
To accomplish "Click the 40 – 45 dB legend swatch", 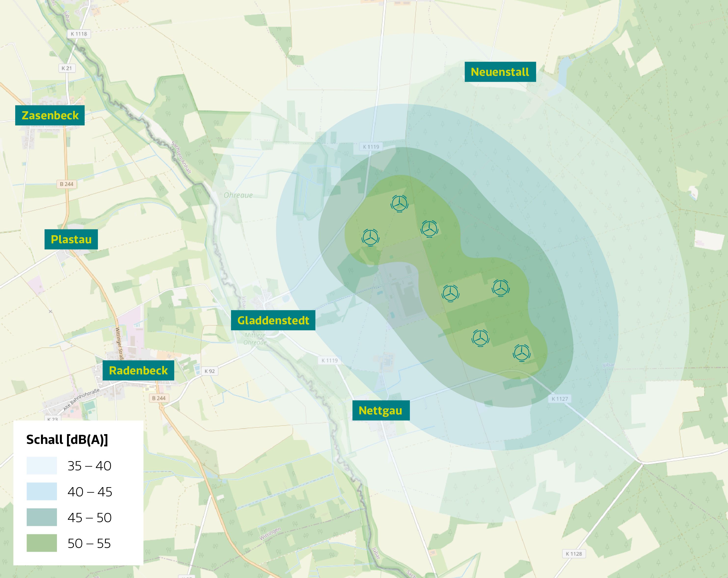I will (42, 491).
